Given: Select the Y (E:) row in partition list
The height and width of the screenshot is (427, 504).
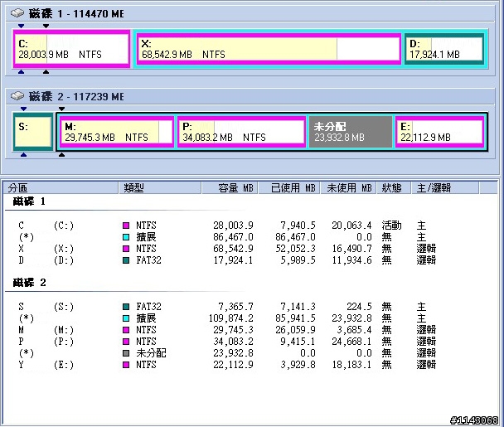Looking at the screenshot, I should click(x=226, y=365).
